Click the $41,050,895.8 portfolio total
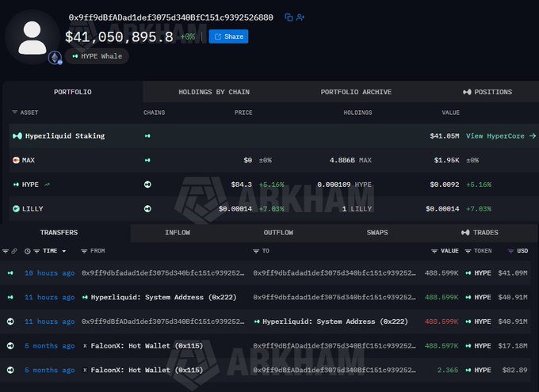This screenshot has height=392, width=539. pos(119,36)
